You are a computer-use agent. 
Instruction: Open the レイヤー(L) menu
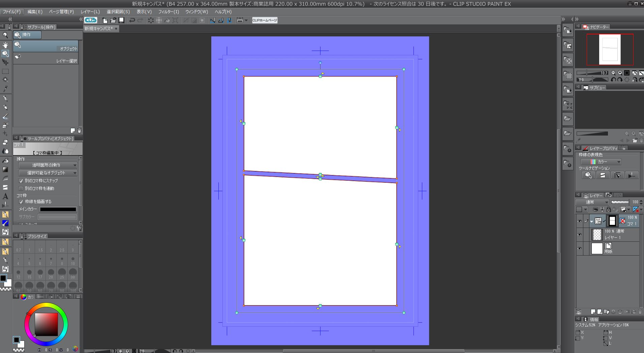click(90, 11)
